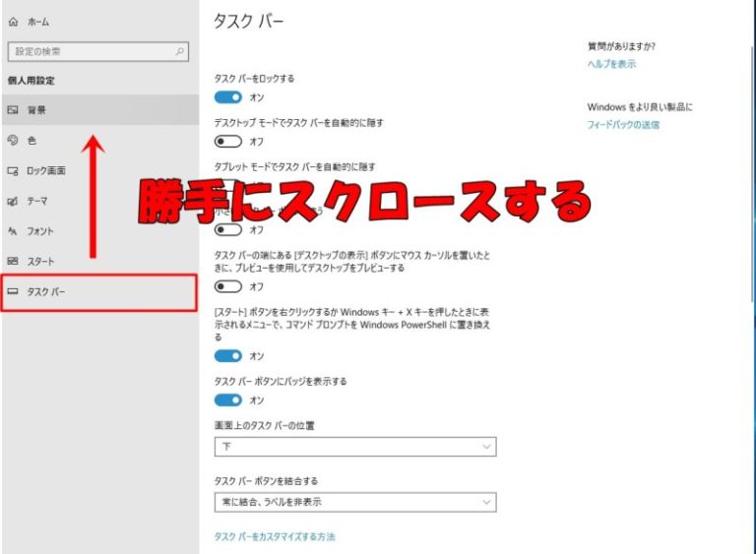Open the ヘルプを表示 link
Screen dimensions: 756x554
coord(611,64)
